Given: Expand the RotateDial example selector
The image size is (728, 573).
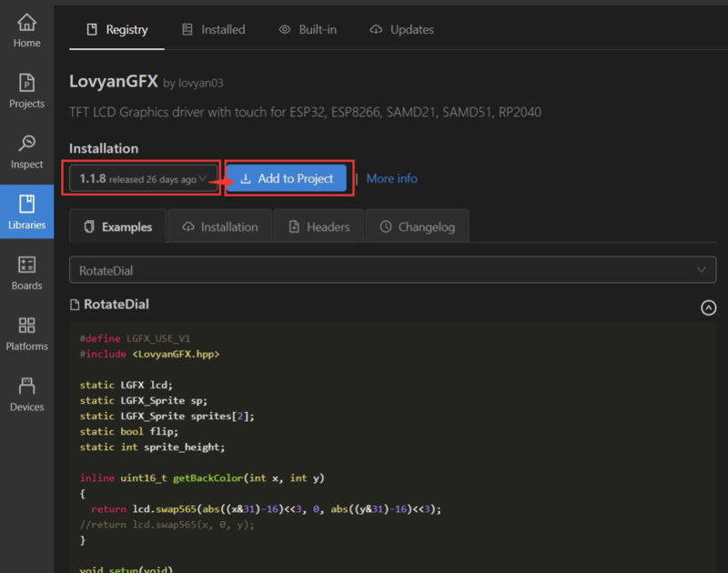Looking at the screenshot, I should click(392, 270).
